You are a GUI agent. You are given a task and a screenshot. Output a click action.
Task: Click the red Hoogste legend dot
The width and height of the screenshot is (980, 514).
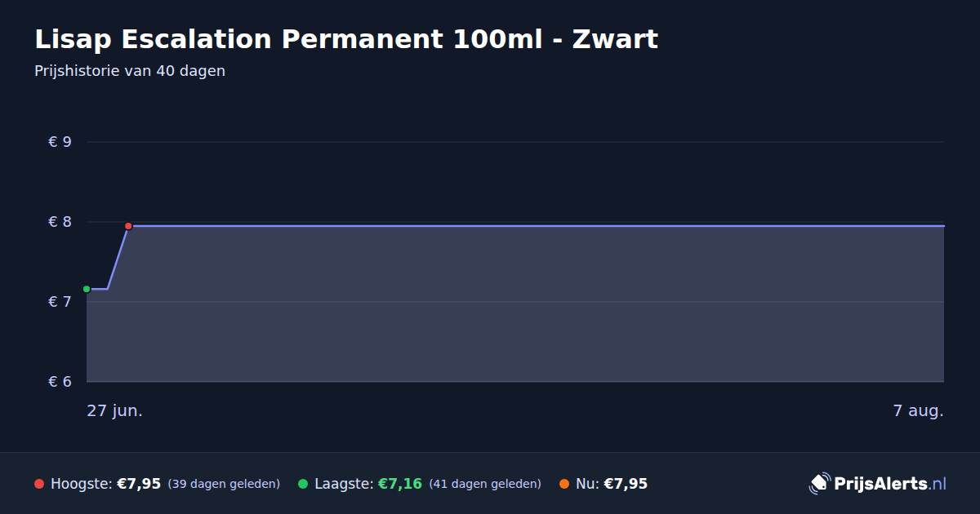[39, 484]
